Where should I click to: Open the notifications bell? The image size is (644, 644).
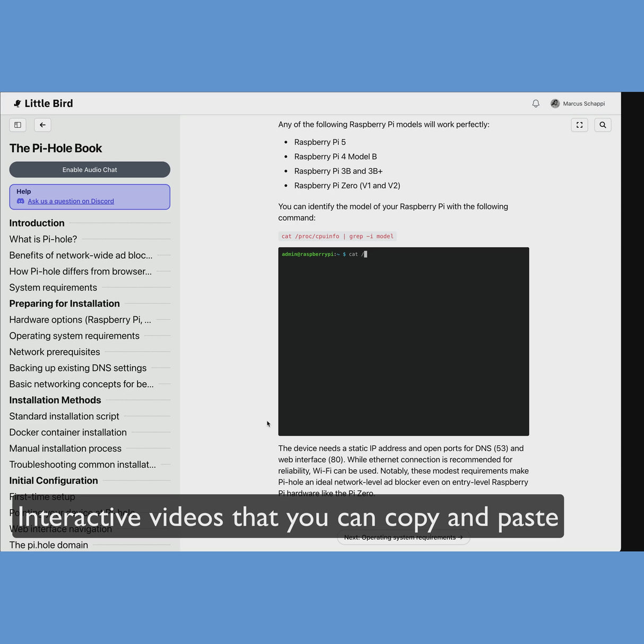(x=536, y=104)
